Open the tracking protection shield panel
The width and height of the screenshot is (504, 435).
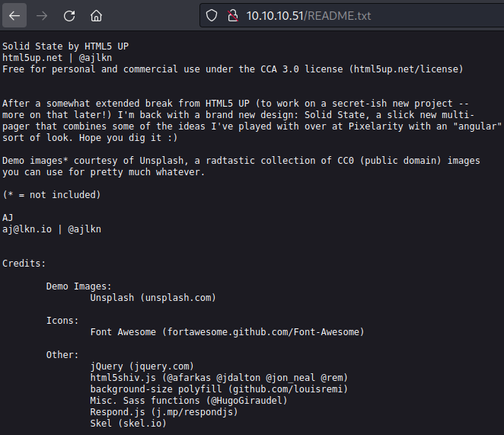pyautogui.click(x=212, y=15)
